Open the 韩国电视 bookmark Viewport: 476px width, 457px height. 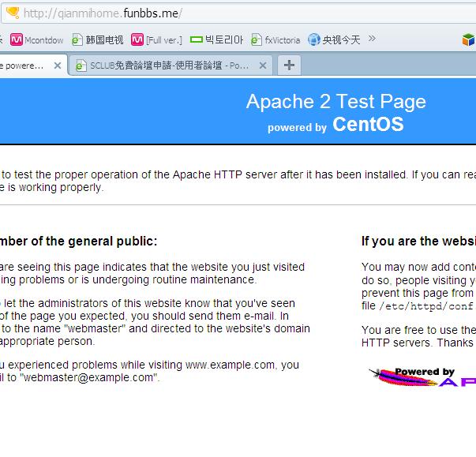click(x=97, y=39)
